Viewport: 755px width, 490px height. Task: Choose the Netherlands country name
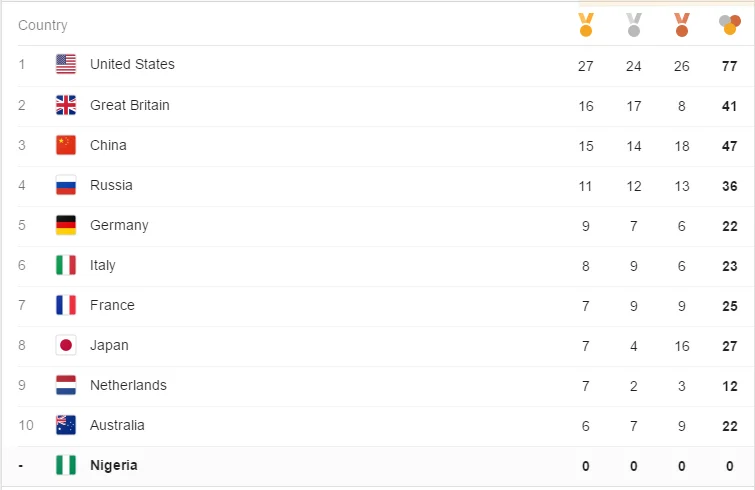coord(128,385)
